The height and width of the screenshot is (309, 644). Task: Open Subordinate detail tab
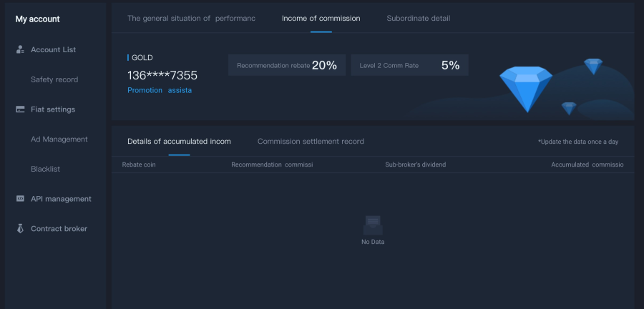[419, 19]
